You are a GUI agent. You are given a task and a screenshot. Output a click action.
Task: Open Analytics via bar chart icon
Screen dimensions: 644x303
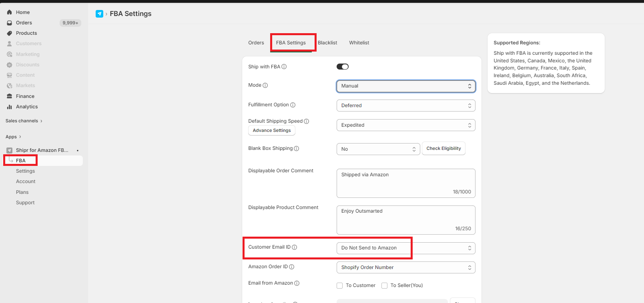tap(10, 107)
